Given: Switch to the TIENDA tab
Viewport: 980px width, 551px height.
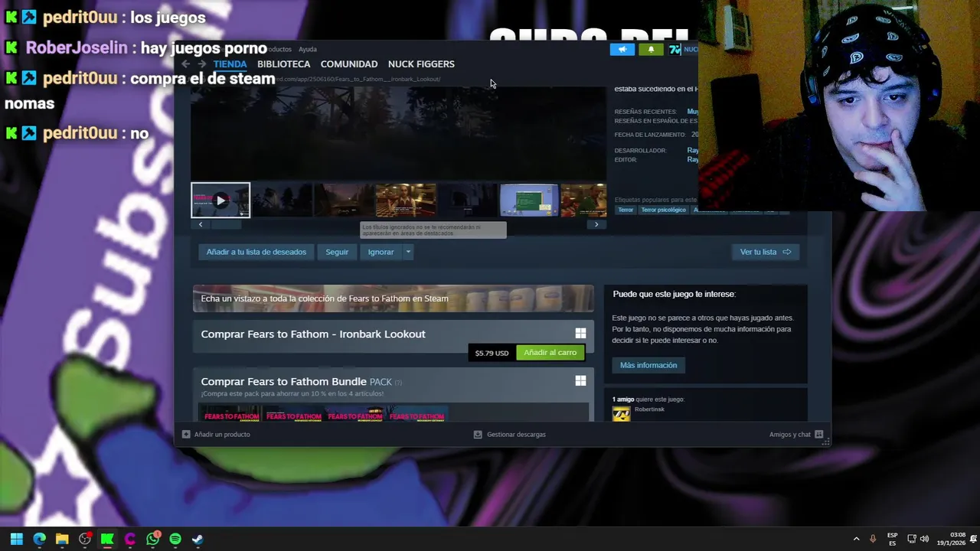Looking at the screenshot, I should (230, 64).
